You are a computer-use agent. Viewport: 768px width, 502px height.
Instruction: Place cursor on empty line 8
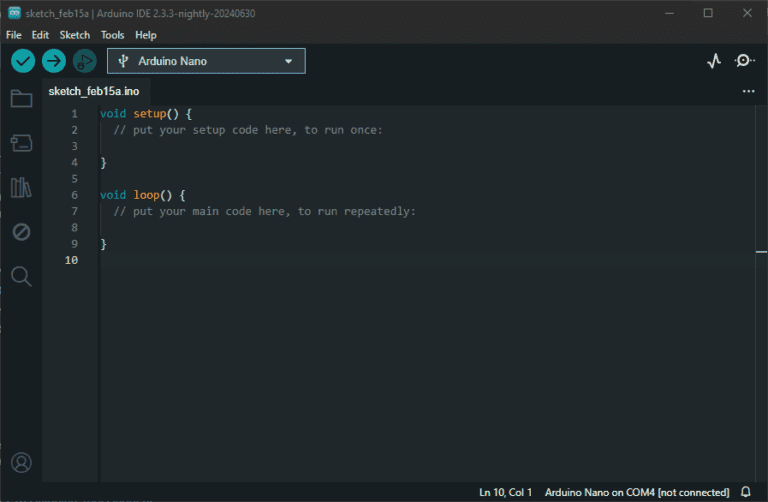pyautogui.click(x=426, y=228)
